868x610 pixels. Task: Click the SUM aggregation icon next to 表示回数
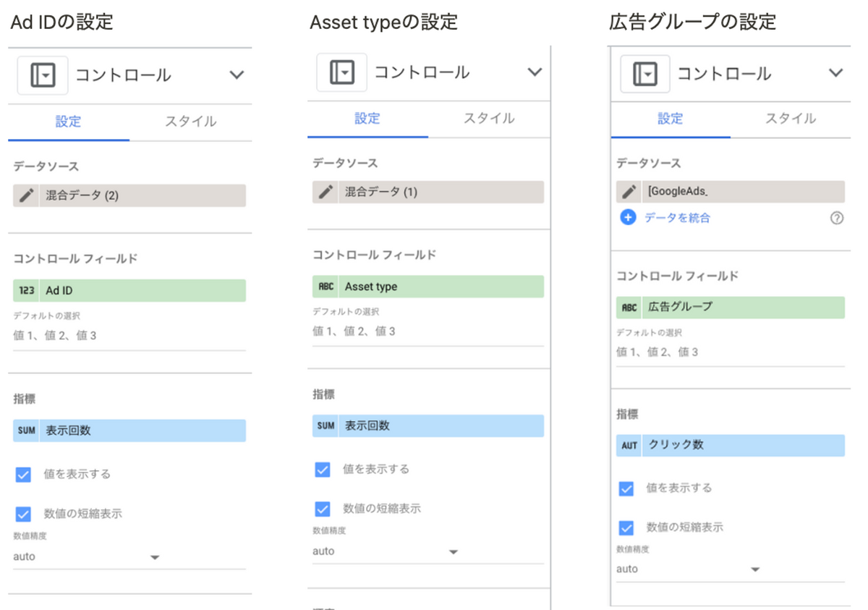pos(26,430)
